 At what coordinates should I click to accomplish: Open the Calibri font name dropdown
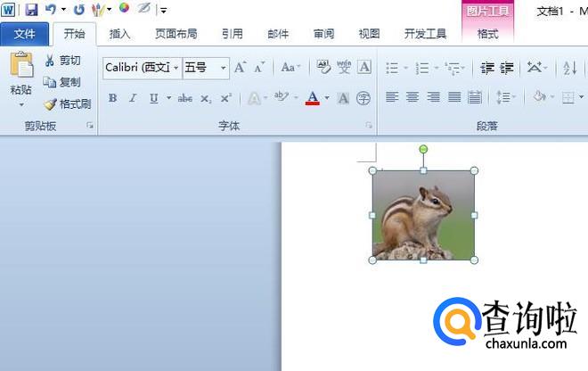pos(176,68)
